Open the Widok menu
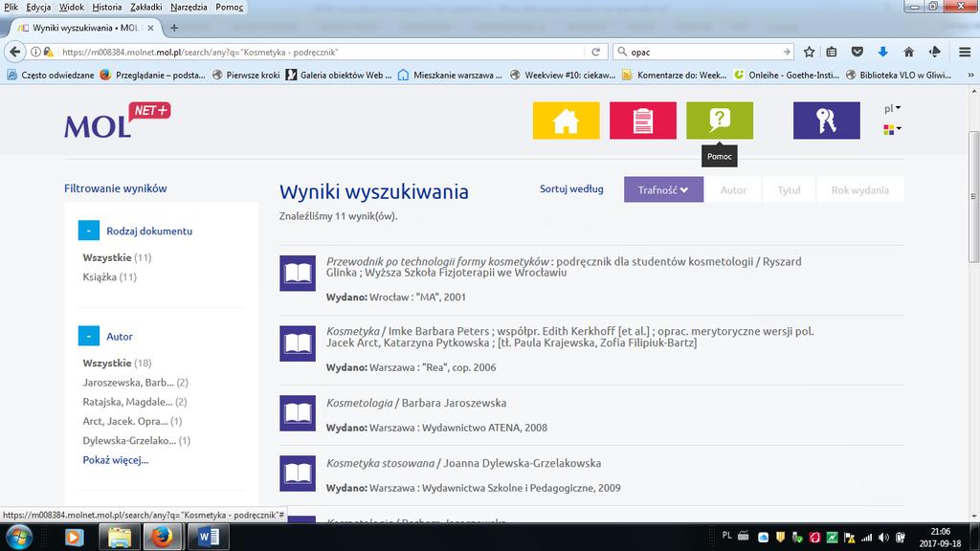This screenshot has height=551, width=980. [x=71, y=7]
